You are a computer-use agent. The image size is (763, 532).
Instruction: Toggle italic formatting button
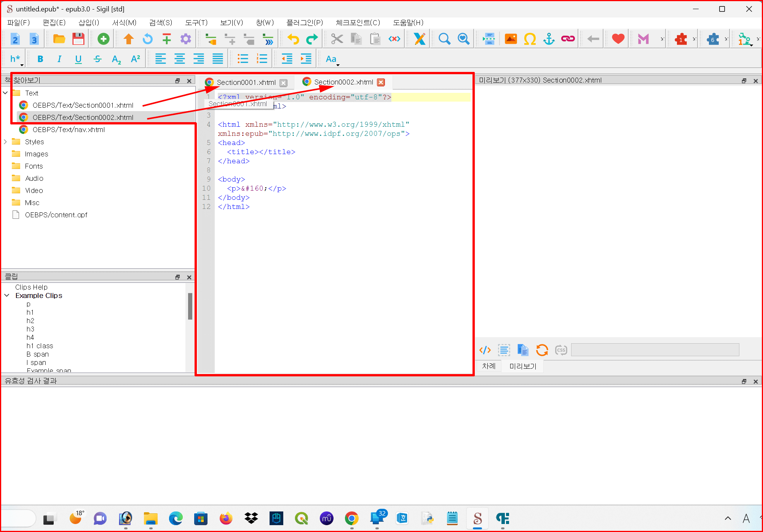(x=59, y=59)
